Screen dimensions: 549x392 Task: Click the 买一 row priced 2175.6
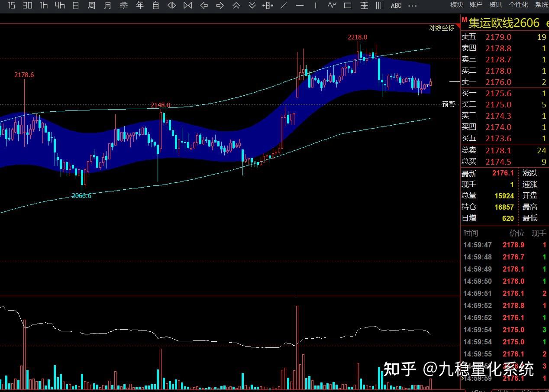[504, 93]
